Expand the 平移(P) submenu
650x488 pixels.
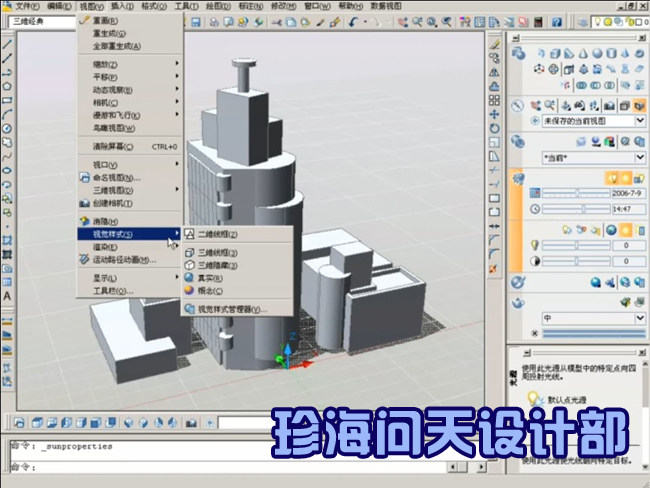tap(130, 77)
